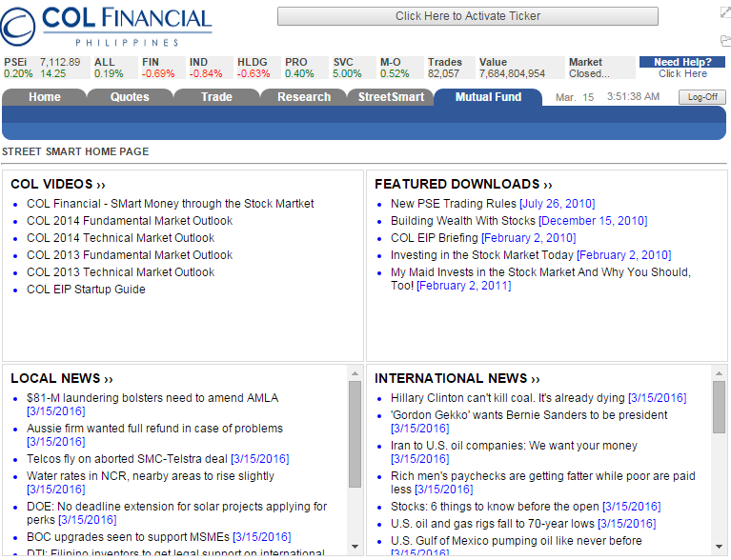This screenshot has width=731, height=560.
Task: Click the SVC index 5.00% cell
Action: pyautogui.click(x=354, y=68)
